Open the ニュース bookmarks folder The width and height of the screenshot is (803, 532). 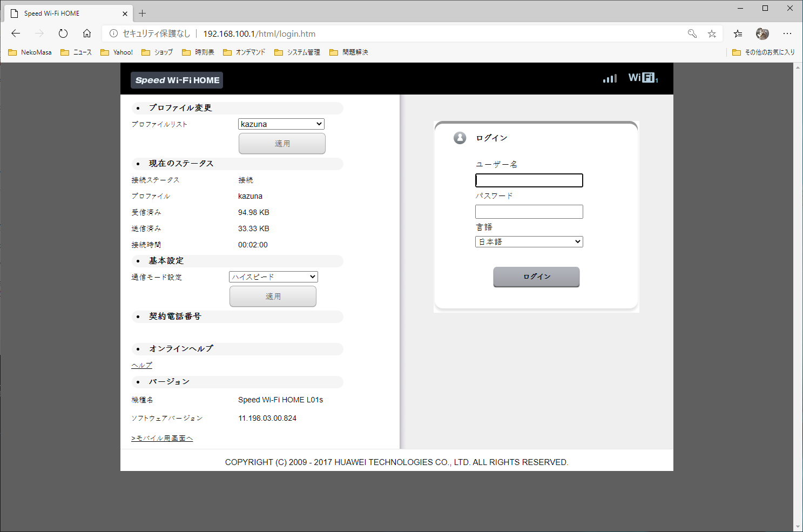(x=76, y=52)
